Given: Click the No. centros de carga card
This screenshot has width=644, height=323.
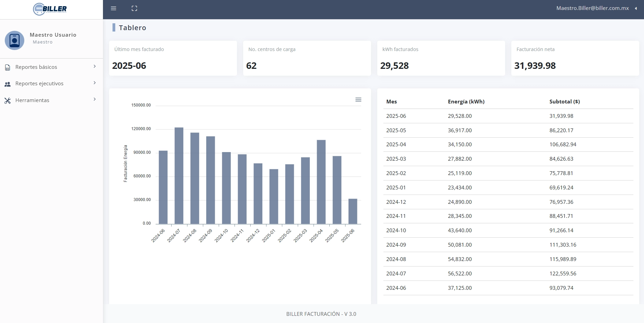Looking at the screenshot, I should click(x=307, y=58).
